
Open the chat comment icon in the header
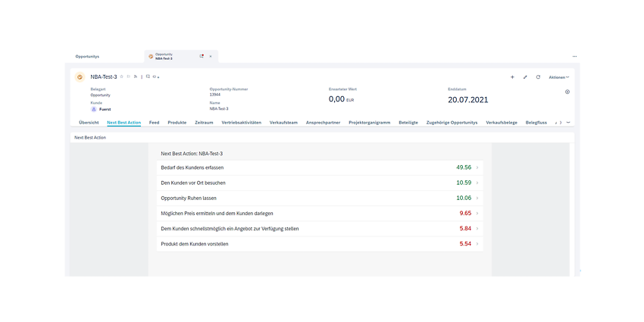pos(148,77)
